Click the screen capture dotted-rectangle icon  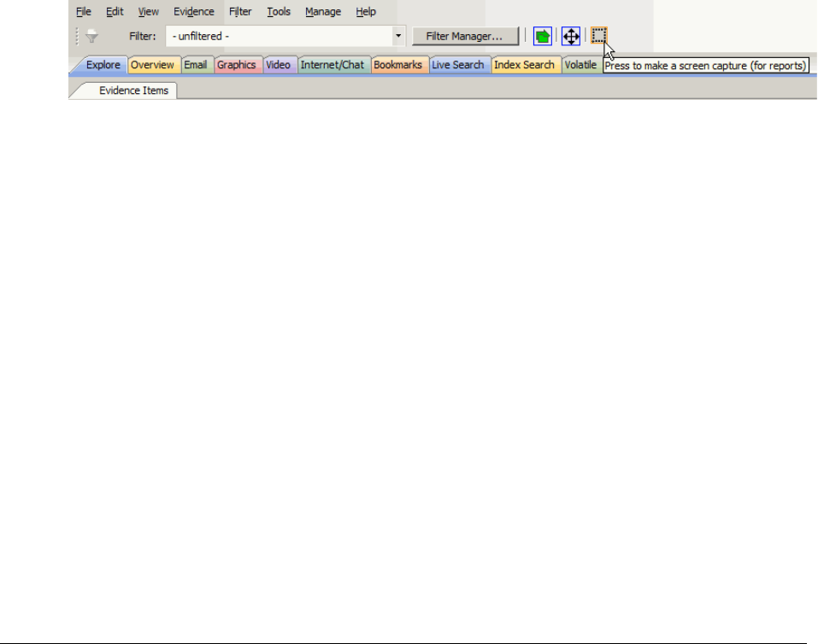click(599, 36)
